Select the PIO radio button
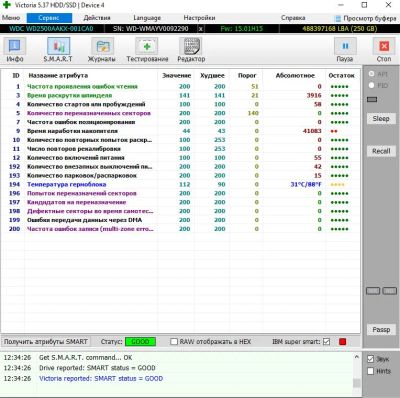Screen dimensions: 400x398 coord(372,85)
